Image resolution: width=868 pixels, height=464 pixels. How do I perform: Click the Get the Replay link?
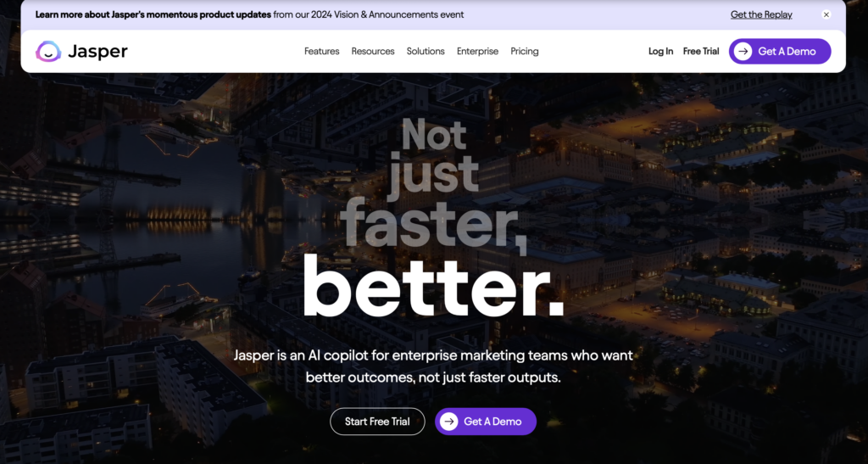point(761,14)
